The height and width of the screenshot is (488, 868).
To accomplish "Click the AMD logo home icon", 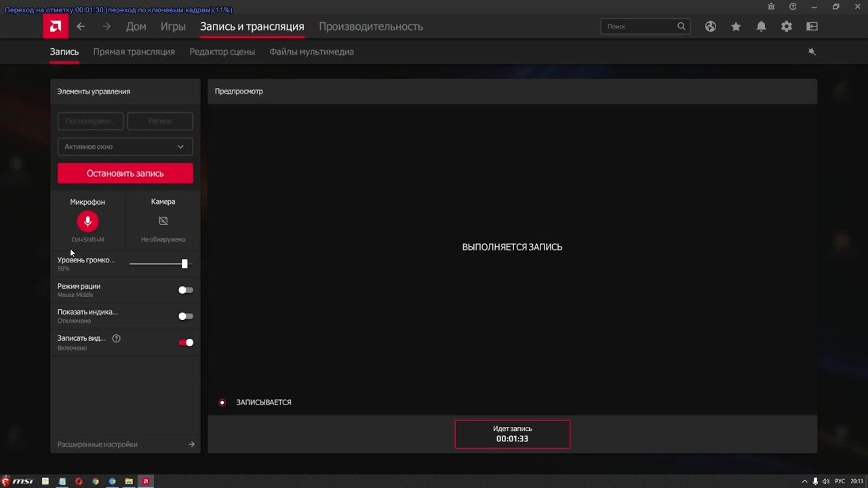I will 56,26.
